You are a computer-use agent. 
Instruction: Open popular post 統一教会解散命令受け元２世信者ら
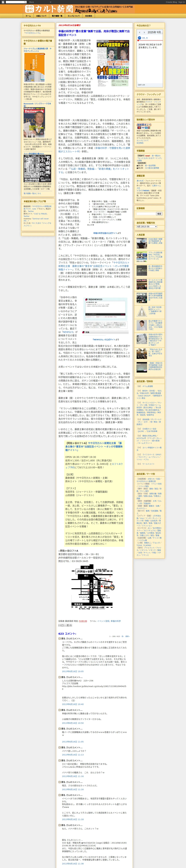pos(155,269)
